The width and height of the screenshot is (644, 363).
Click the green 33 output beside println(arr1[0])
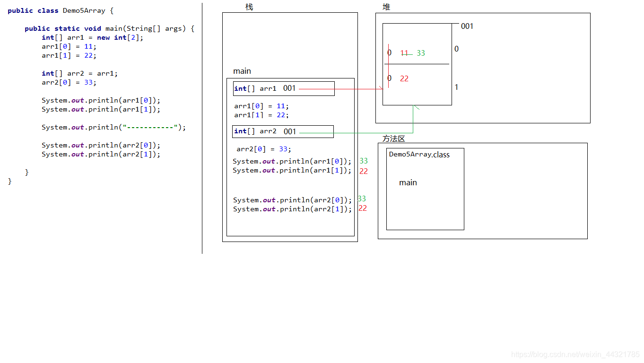click(x=364, y=161)
